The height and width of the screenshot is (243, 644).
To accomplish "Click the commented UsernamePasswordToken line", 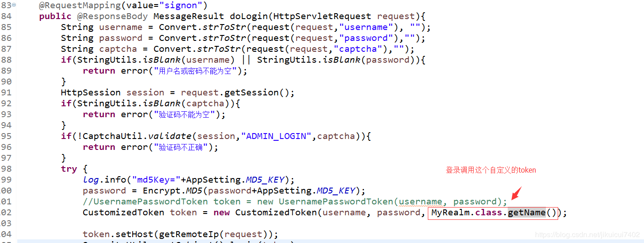I will 295,202.
